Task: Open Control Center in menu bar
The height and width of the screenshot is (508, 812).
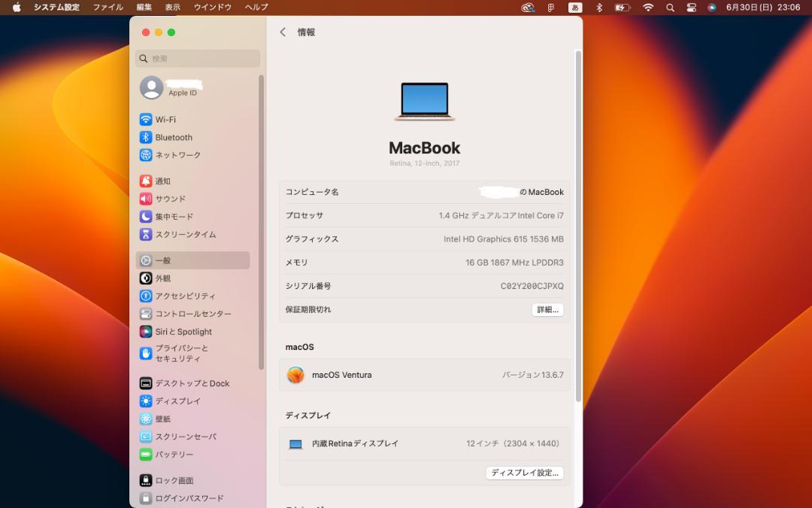Action: [x=692, y=8]
